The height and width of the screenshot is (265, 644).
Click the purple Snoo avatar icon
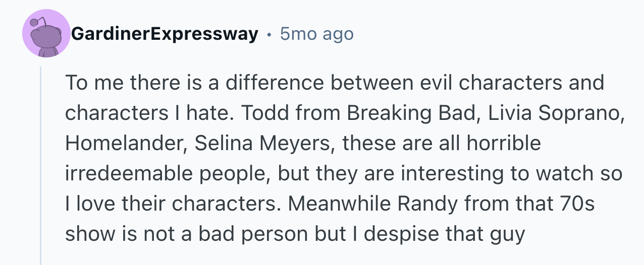(46, 34)
